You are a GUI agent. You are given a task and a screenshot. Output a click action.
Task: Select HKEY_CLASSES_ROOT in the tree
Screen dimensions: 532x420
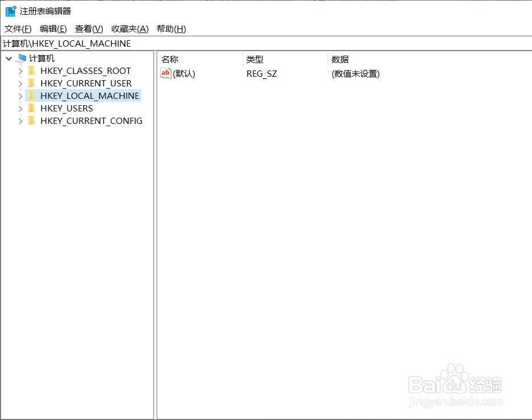tap(86, 71)
